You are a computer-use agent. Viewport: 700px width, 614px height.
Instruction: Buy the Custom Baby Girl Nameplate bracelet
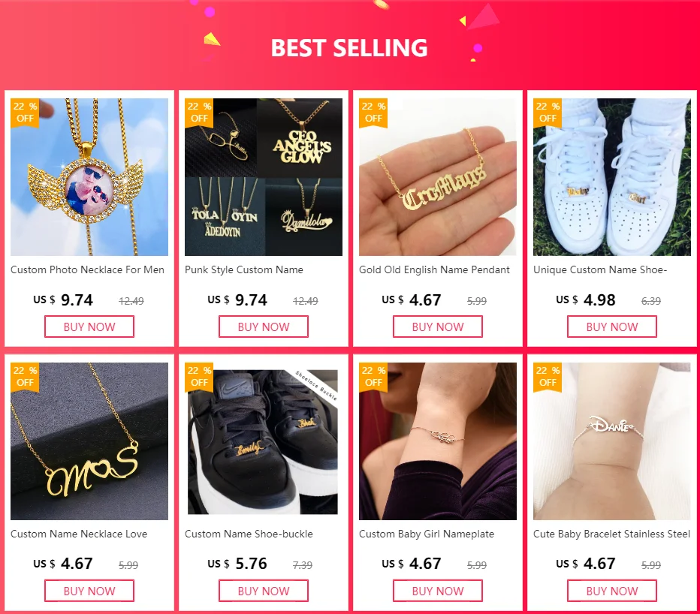point(437,591)
